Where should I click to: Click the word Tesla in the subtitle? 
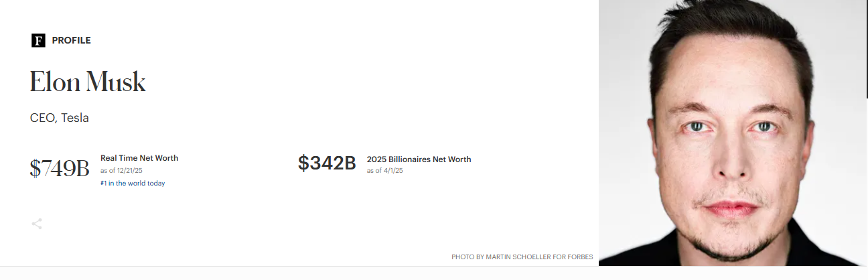(75, 118)
